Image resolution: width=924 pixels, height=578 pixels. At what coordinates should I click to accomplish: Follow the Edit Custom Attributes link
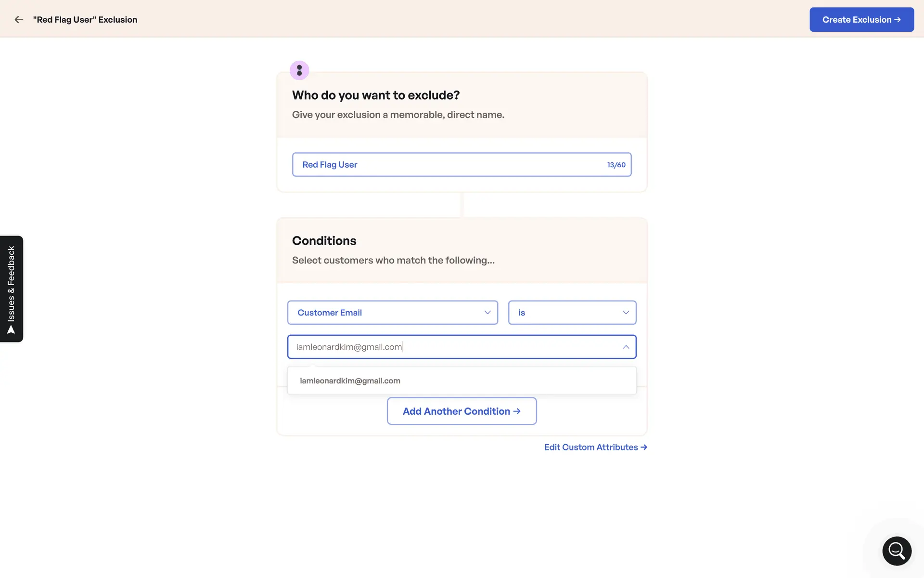click(x=595, y=447)
